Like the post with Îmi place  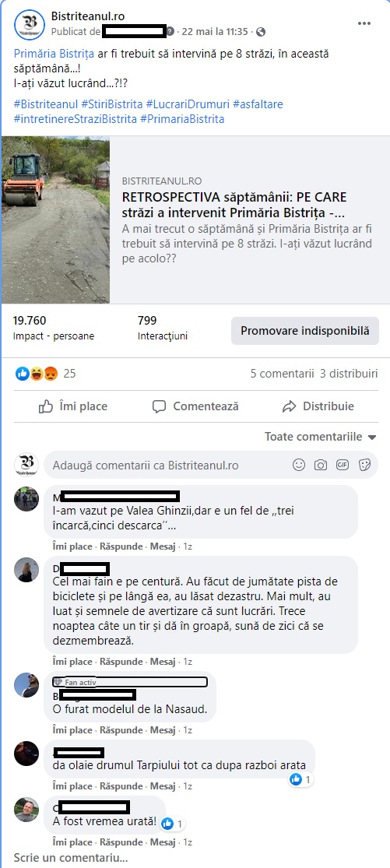73,406
